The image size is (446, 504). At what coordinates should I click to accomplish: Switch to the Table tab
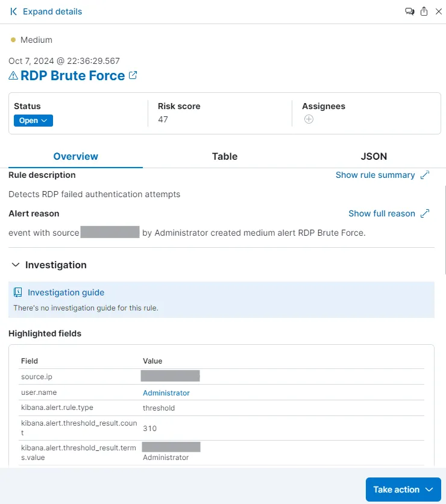point(224,156)
